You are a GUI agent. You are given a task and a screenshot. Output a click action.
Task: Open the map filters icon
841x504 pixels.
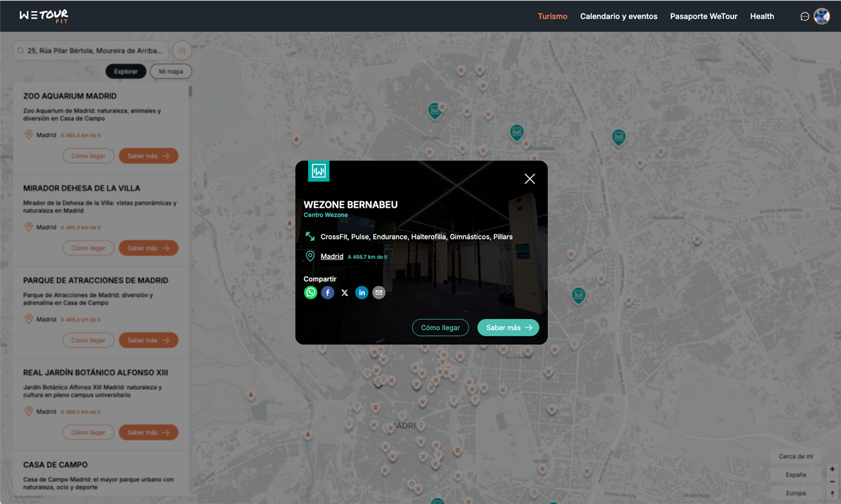[x=182, y=50]
